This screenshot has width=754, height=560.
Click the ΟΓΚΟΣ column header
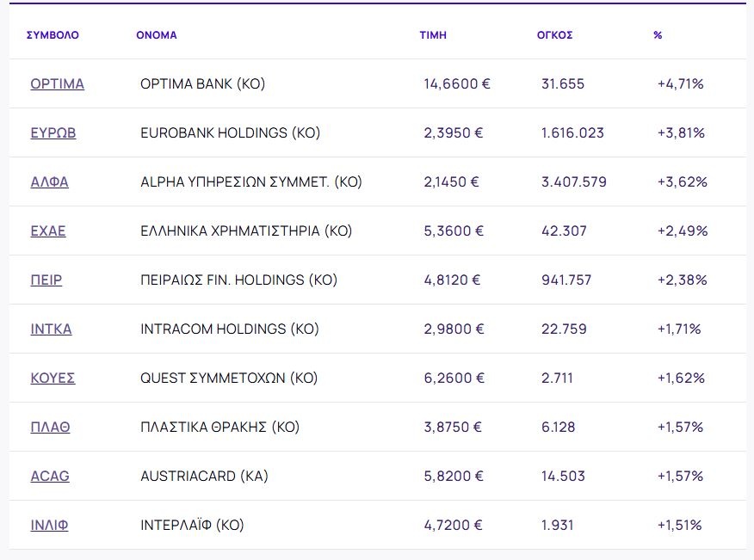tap(554, 35)
